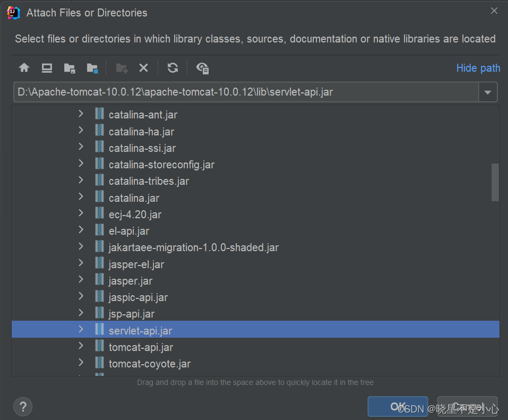
Task: Open help with the question mark button
Action: tap(23, 407)
